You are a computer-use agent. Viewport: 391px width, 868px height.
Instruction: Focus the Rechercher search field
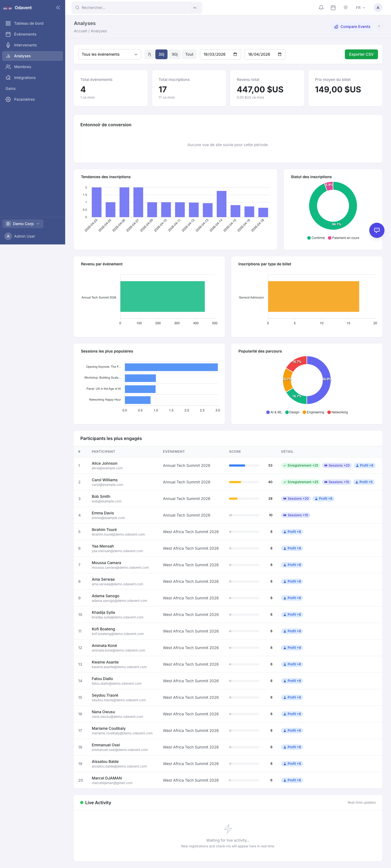[137, 7]
